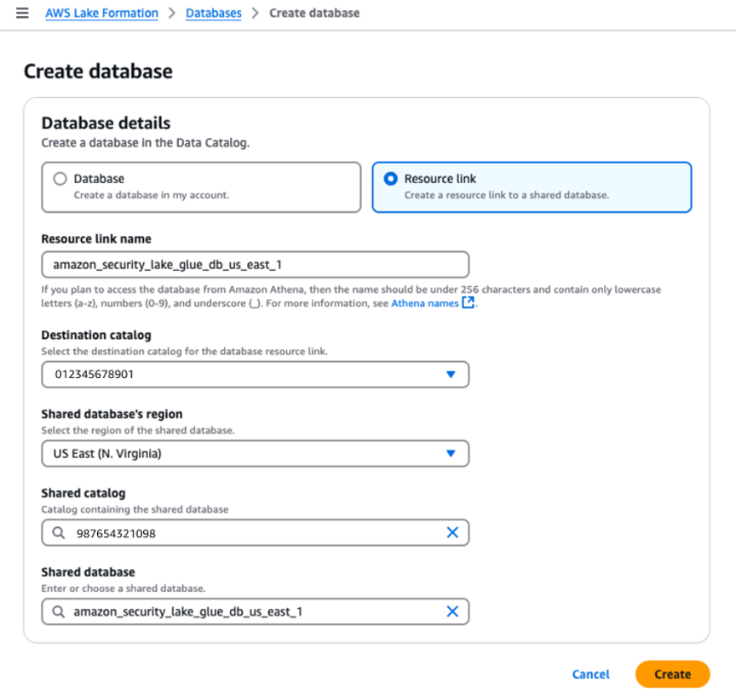The height and width of the screenshot is (700, 736).
Task: Clear the Shared catalog field with X
Action: [452, 532]
